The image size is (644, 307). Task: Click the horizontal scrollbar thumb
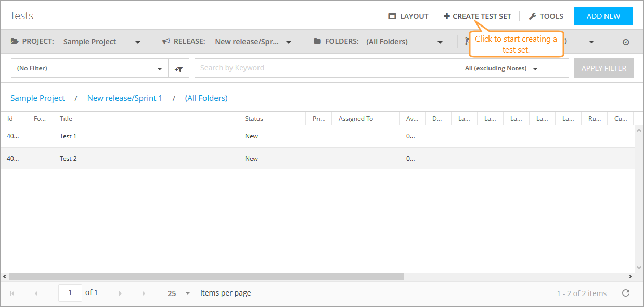[207, 277]
